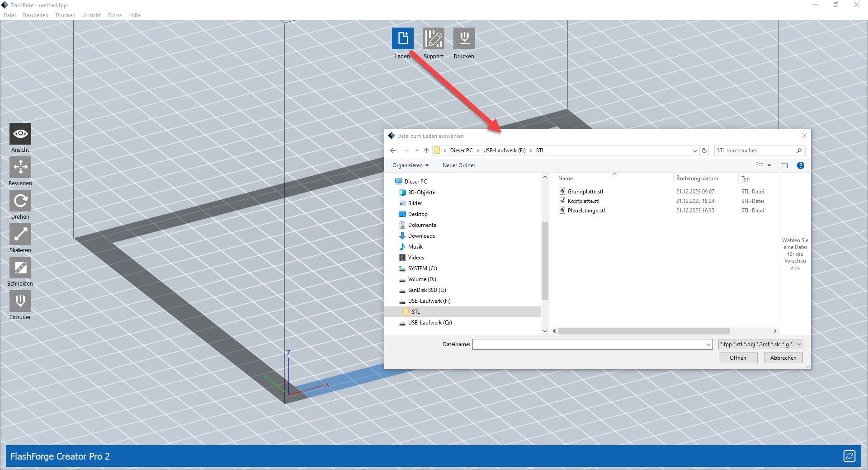Click the Öffnen button

pyautogui.click(x=738, y=358)
